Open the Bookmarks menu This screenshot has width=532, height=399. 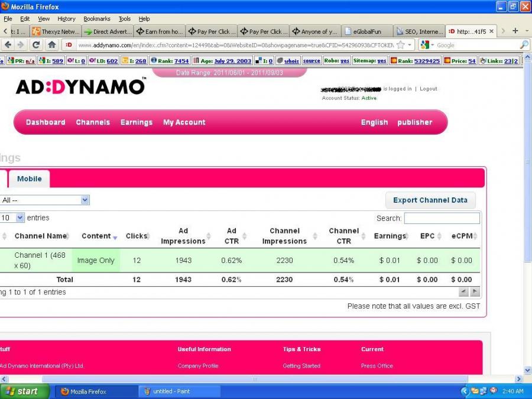click(97, 19)
